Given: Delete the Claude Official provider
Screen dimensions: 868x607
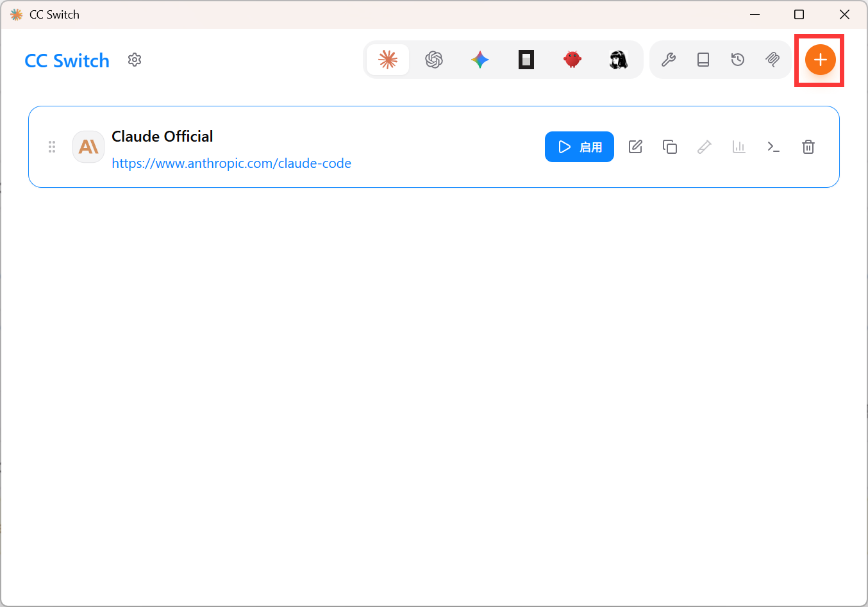Looking at the screenshot, I should coord(808,147).
